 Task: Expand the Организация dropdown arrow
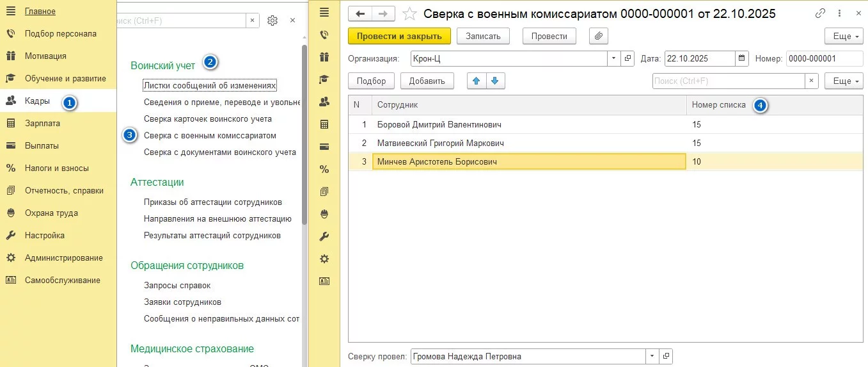pos(613,58)
